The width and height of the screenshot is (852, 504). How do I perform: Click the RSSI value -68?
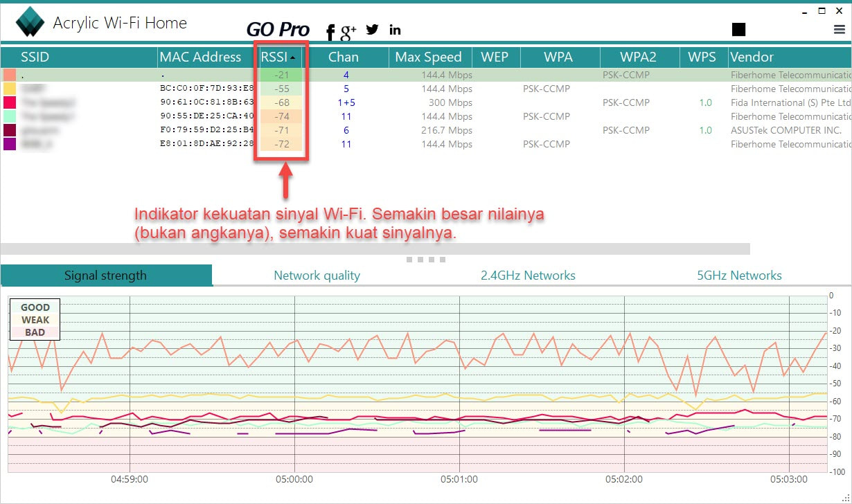click(x=281, y=102)
